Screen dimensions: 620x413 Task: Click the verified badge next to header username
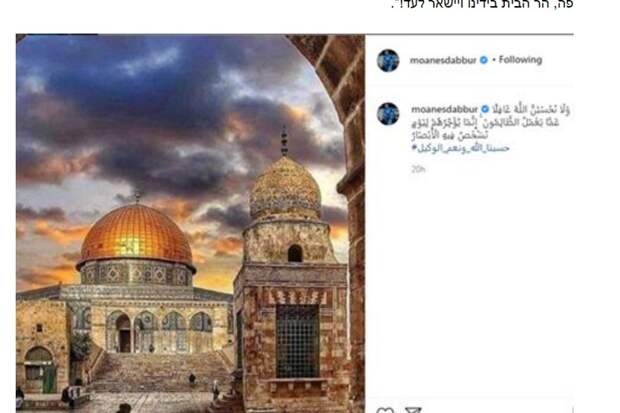point(483,60)
